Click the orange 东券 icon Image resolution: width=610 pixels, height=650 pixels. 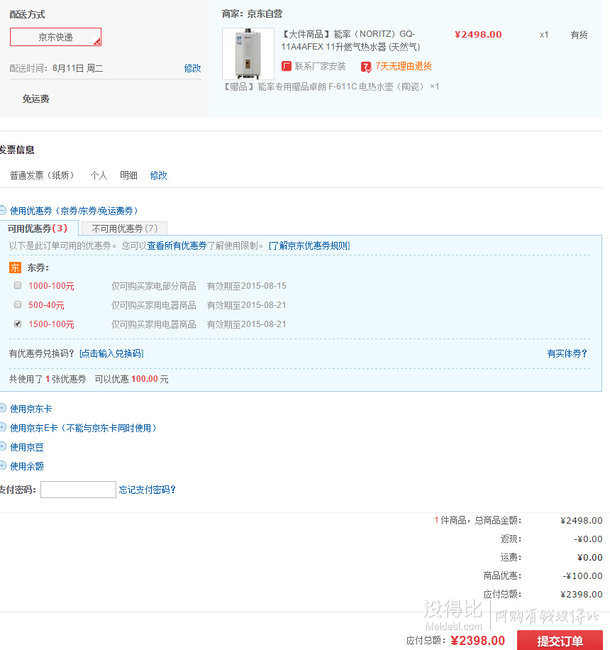[x=15, y=268]
